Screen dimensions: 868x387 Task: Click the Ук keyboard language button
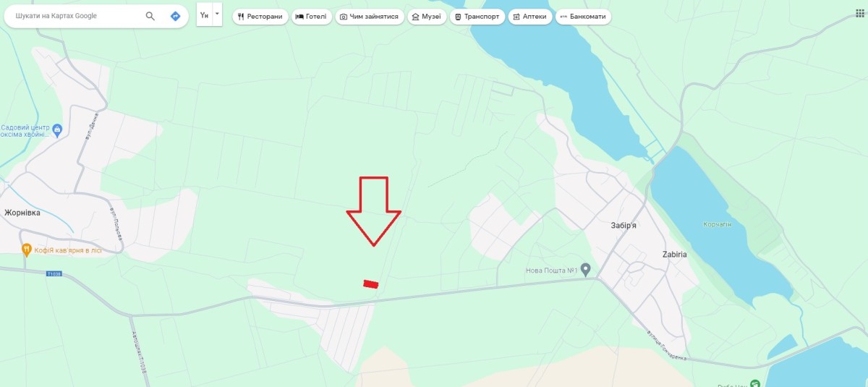click(x=205, y=15)
